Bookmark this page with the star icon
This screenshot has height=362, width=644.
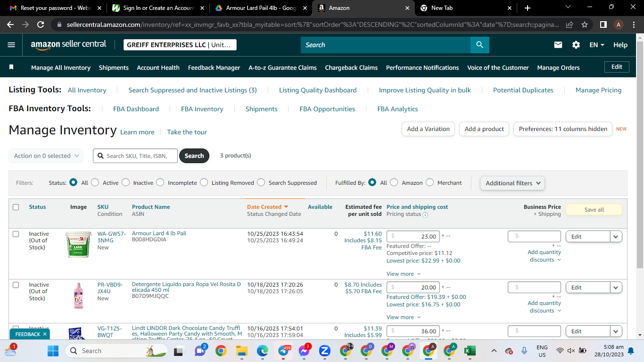point(585,25)
